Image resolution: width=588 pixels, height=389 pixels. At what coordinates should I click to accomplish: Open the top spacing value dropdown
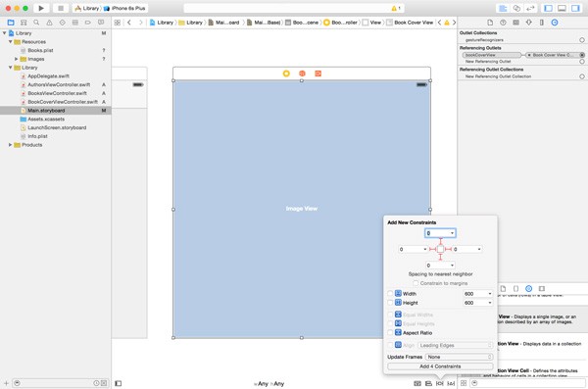[x=452, y=233]
